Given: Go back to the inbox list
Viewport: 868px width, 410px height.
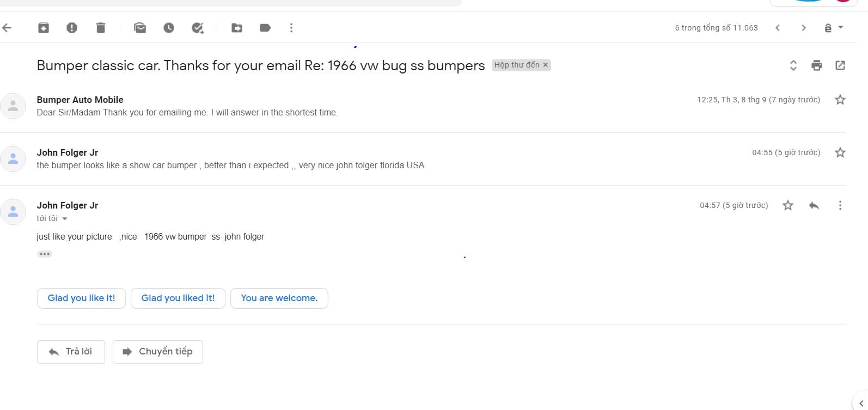Looking at the screenshot, I should [x=7, y=28].
